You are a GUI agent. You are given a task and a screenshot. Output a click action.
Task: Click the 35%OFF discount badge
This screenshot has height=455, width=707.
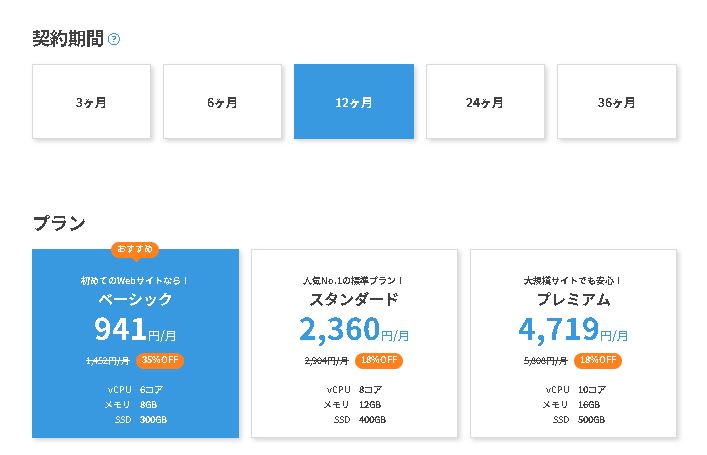[x=161, y=360]
